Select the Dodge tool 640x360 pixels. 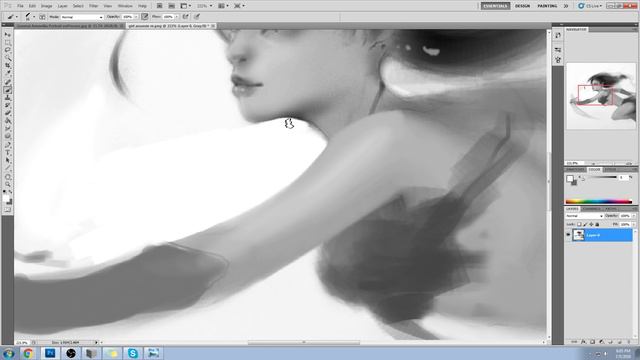click(8, 136)
